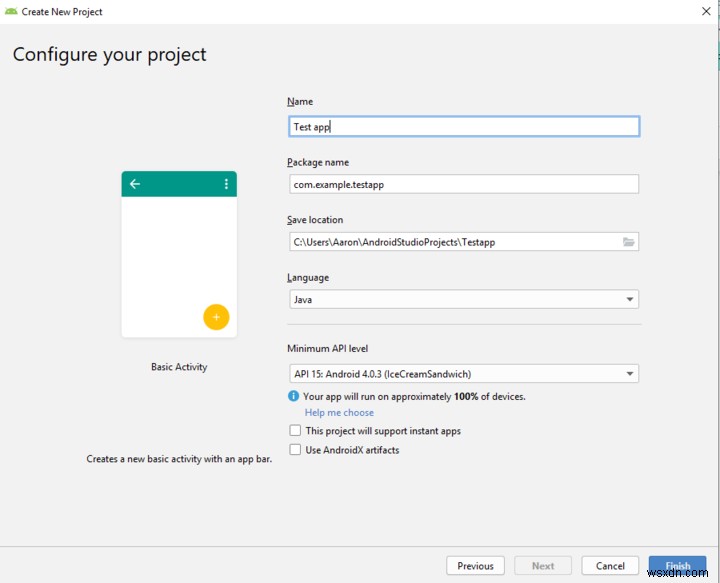This screenshot has height=583, width=720.
Task: Click the disabled Next button
Action: [543, 566]
